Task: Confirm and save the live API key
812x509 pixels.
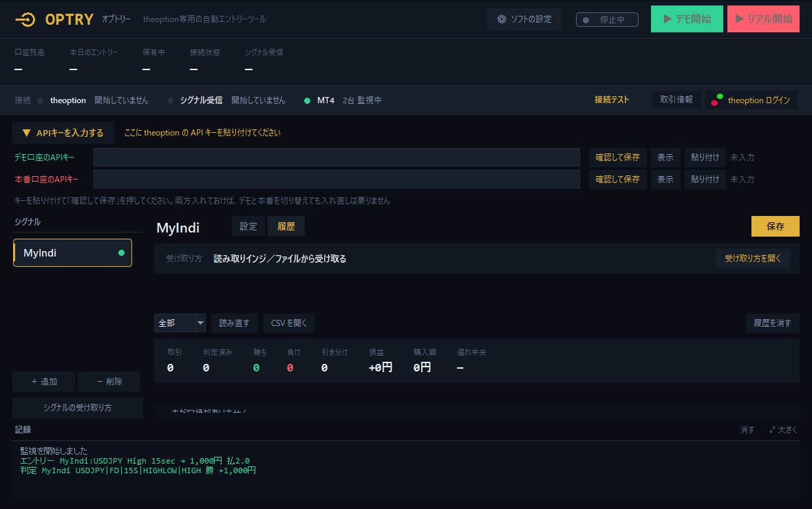Action: click(617, 179)
